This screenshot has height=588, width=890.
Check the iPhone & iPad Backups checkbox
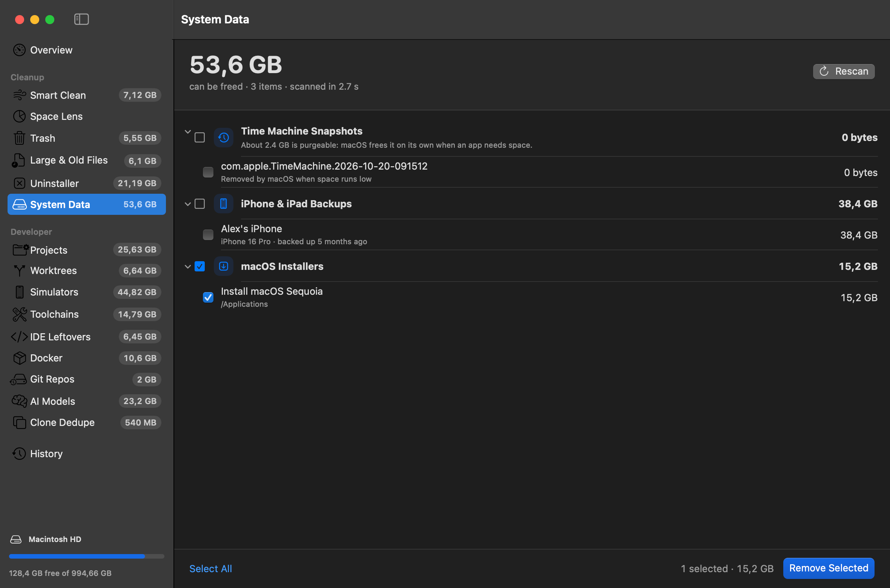(x=199, y=204)
